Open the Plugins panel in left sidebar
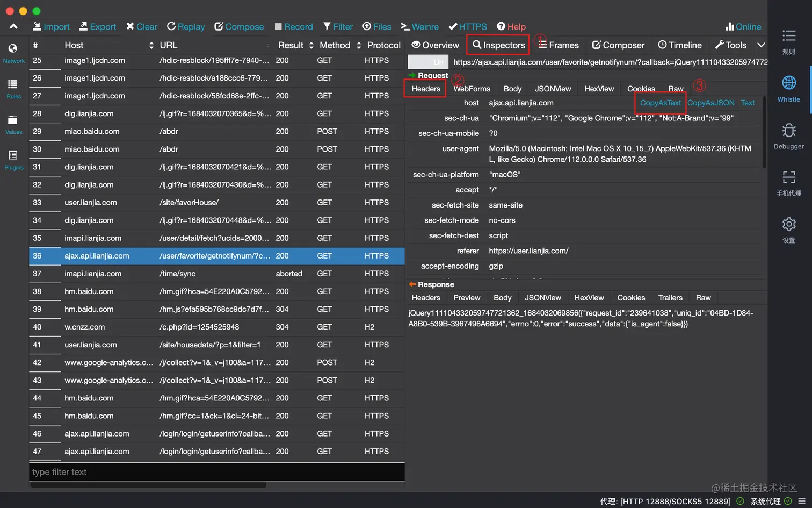This screenshot has width=812, height=508. [13, 160]
